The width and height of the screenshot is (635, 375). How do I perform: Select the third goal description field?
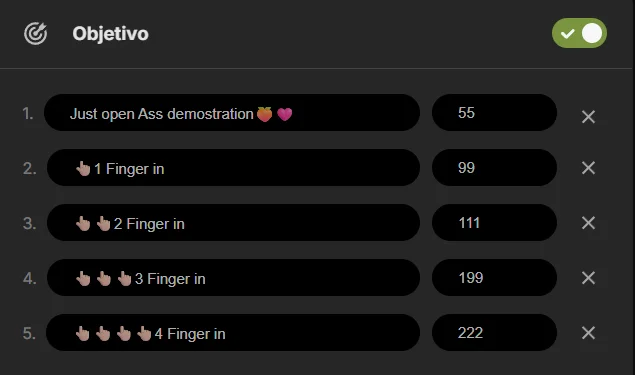coord(233,223)
